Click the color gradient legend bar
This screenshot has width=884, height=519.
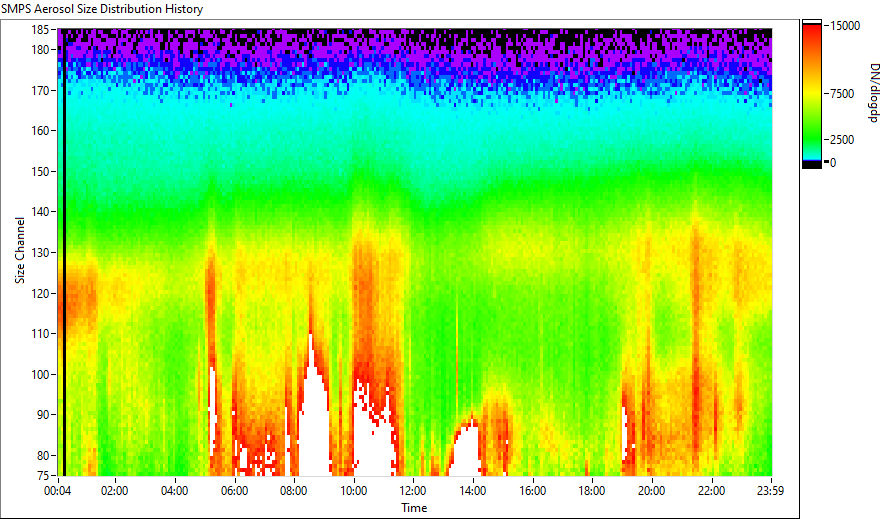812,94
